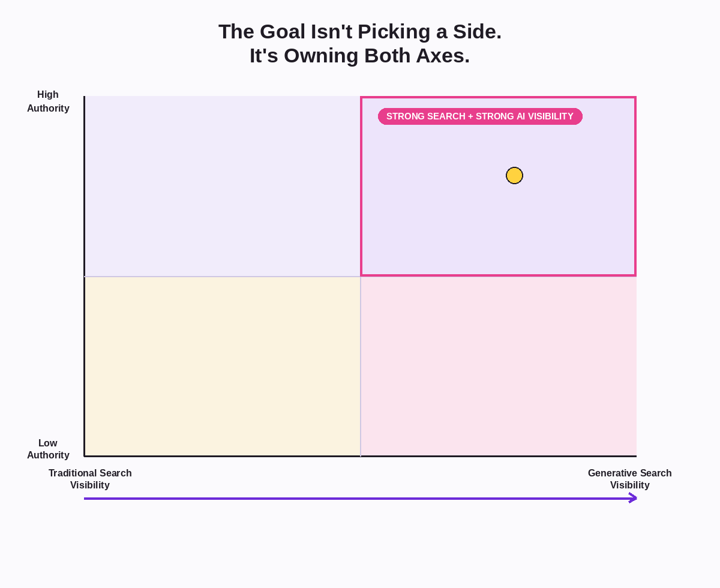Screen dimensions: 720x588
Task: Click the purple arrowhead on the axis
Action: pos(633,498)
